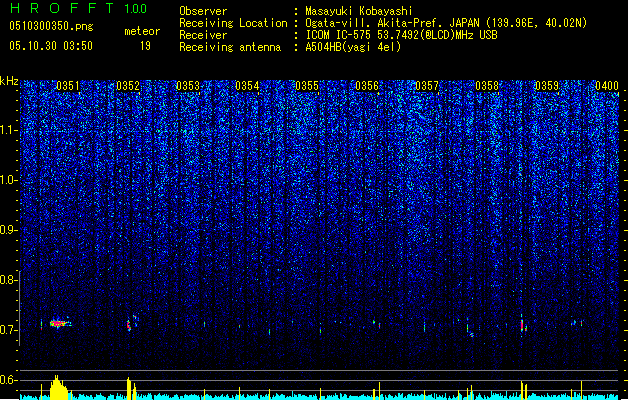
Task: Click the 1.0 kHz frequency label
Action: 8,180
